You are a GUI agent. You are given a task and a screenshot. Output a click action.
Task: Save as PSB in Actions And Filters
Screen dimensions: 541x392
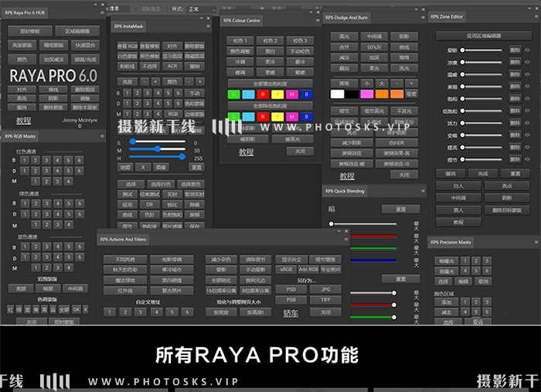tap(291, 300)
